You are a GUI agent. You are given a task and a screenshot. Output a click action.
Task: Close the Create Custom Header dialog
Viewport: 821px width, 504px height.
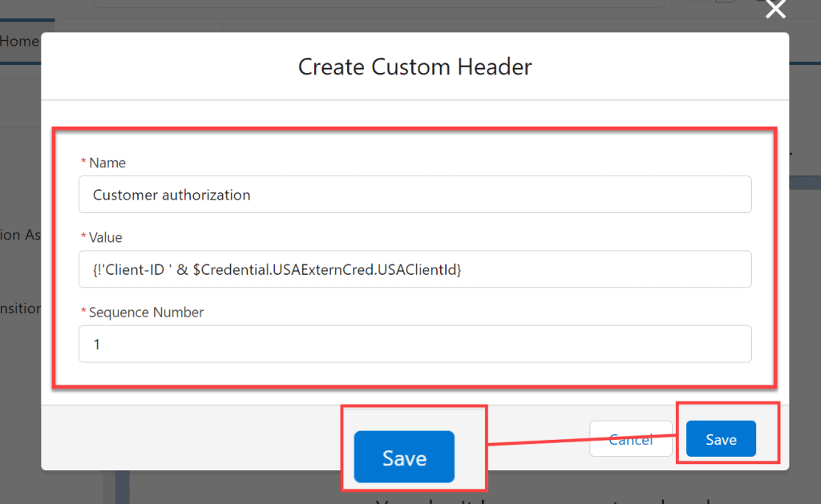coord(774,10)
